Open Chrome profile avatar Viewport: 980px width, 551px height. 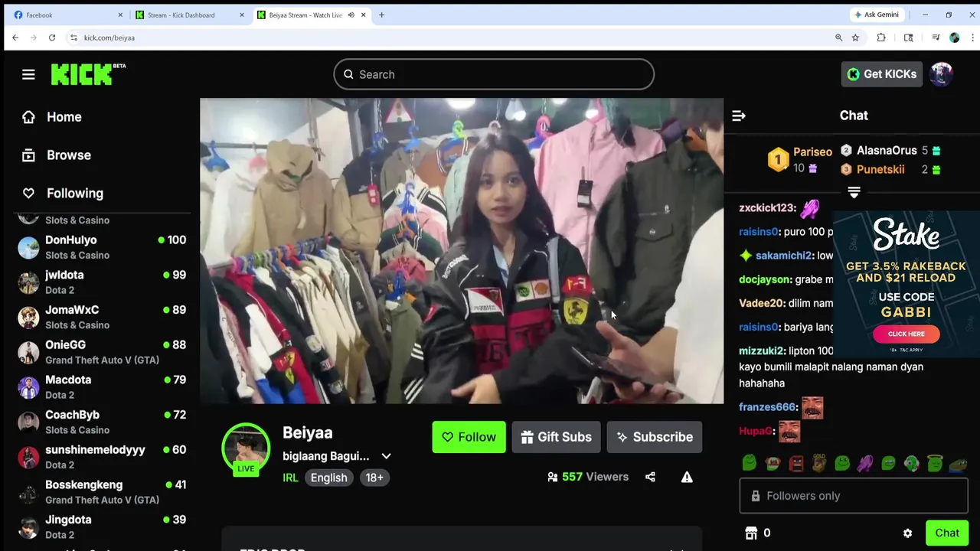tap(954, 37)
